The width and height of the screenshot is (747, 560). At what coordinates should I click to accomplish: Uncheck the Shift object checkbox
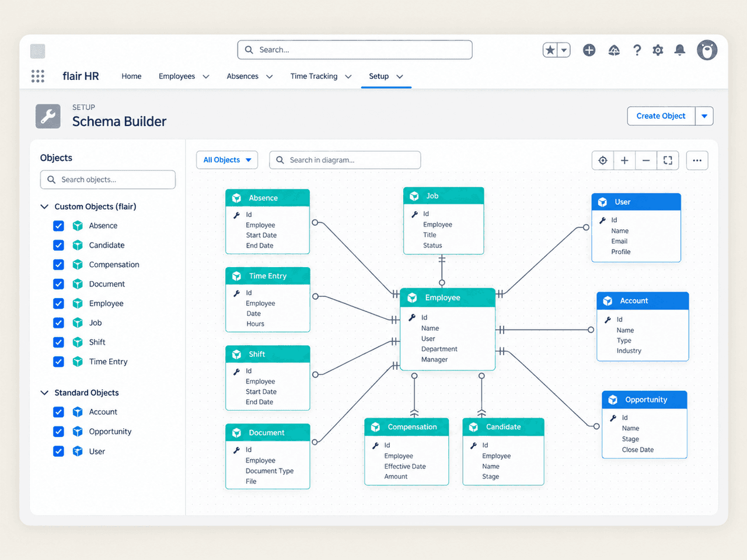click(x=58, y=342)
